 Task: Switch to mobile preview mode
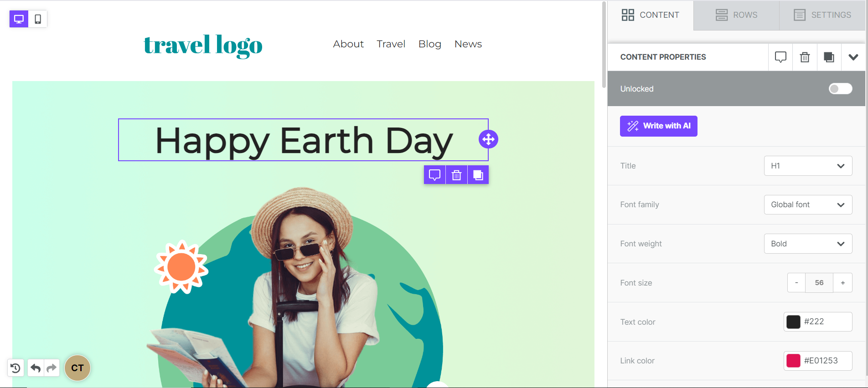click(38, 19)
